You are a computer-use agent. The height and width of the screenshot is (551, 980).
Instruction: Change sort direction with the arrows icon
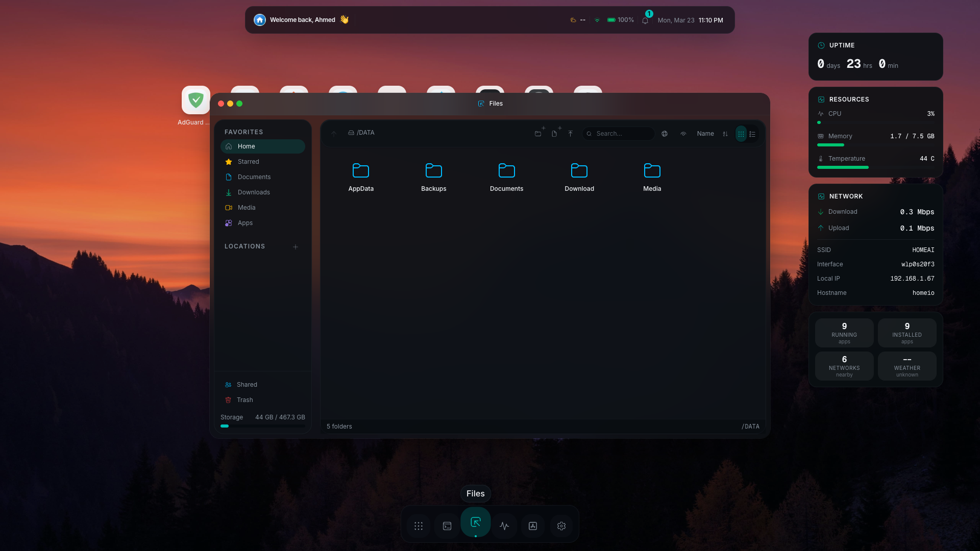point(725,134)
